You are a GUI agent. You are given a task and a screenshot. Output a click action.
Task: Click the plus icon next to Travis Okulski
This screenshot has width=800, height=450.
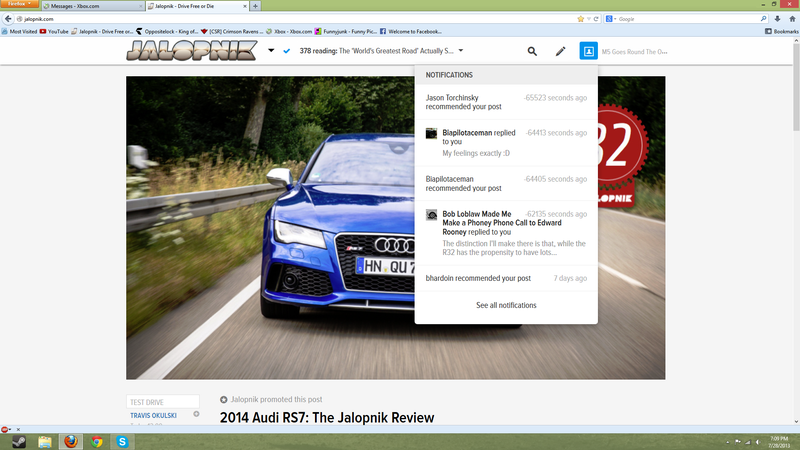click(x=196, y=414)
